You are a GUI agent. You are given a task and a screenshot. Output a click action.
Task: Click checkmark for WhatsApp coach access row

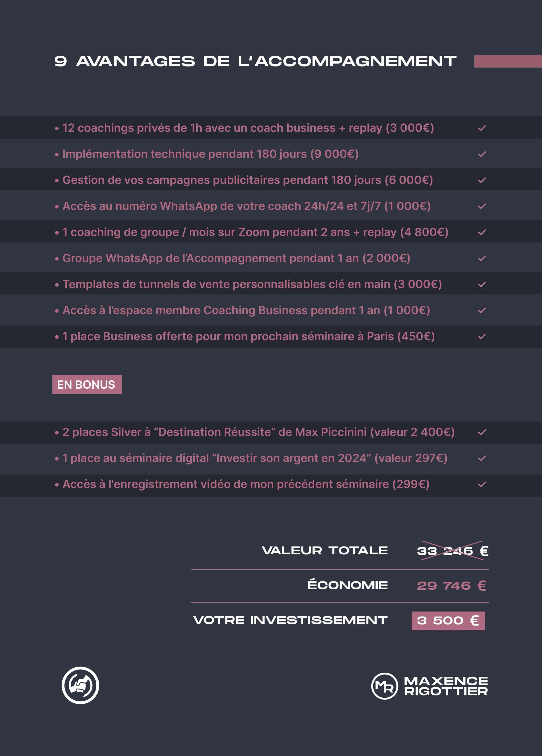click(482, 206)
